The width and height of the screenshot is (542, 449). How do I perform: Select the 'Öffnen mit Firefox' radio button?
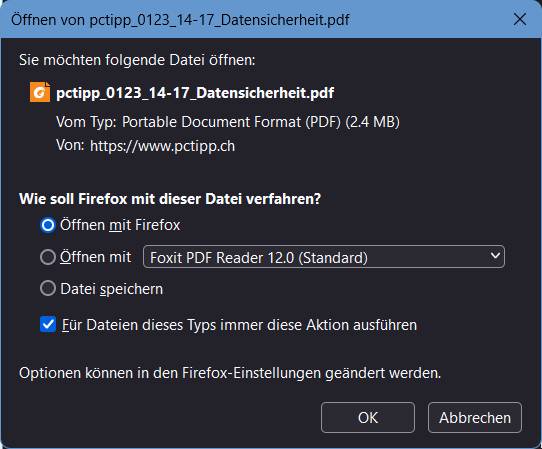pyautogui.click(x=48, y=225)
